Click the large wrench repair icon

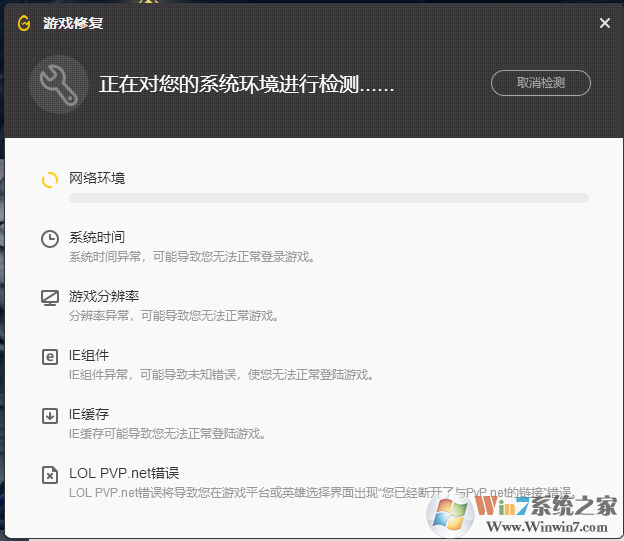point(58,84)
